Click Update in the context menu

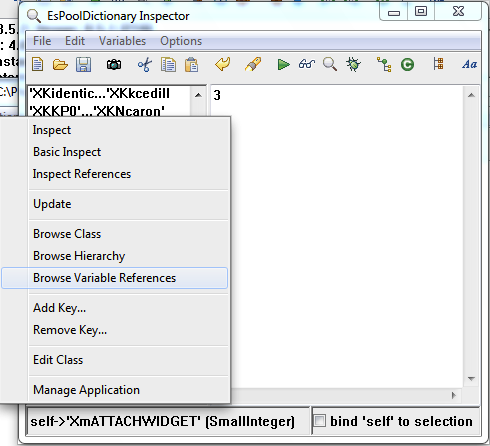coord(115,204)
